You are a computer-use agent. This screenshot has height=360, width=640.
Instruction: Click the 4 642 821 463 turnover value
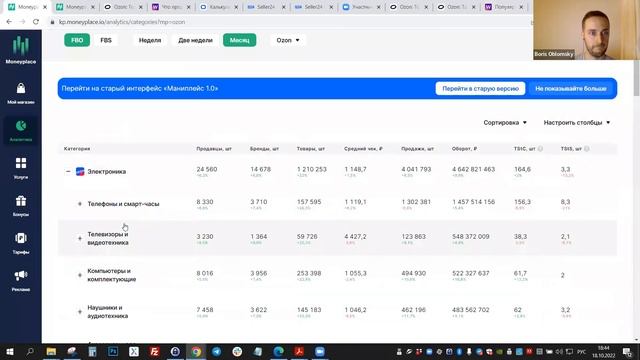[x=473, y=169]
